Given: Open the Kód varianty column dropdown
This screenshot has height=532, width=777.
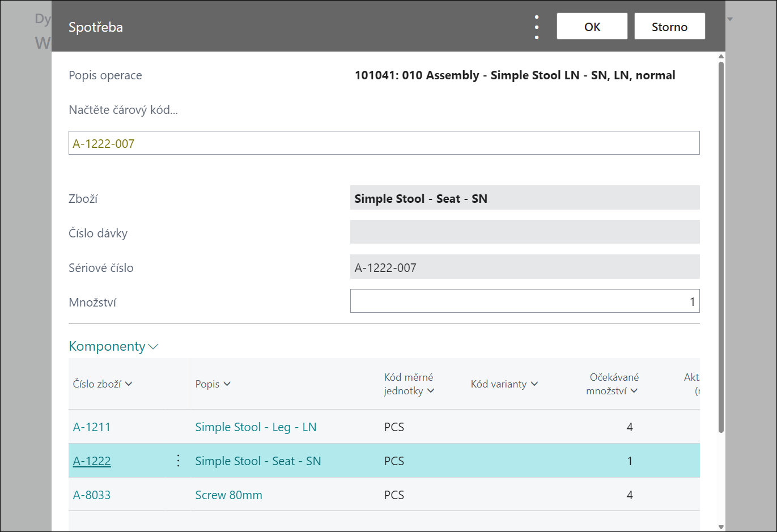Looking at the screenshot, I should click(x=534, y=384).
